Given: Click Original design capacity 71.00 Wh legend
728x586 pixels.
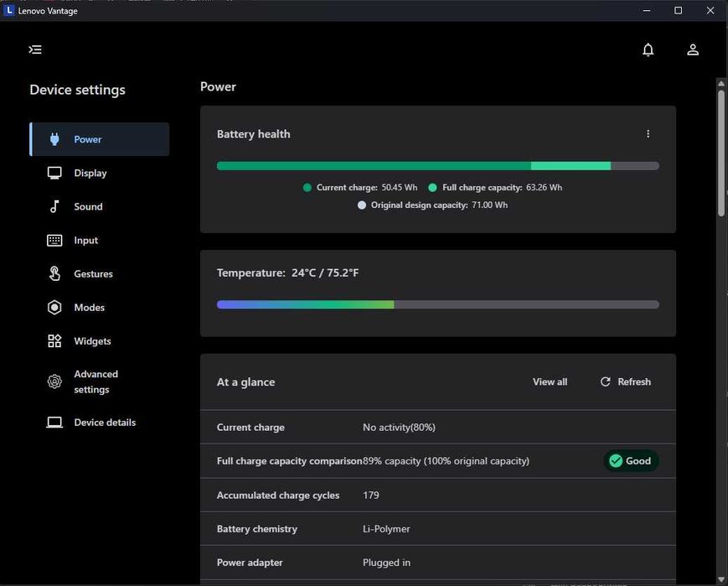Looking at the screenshot, I should [432, 205].
